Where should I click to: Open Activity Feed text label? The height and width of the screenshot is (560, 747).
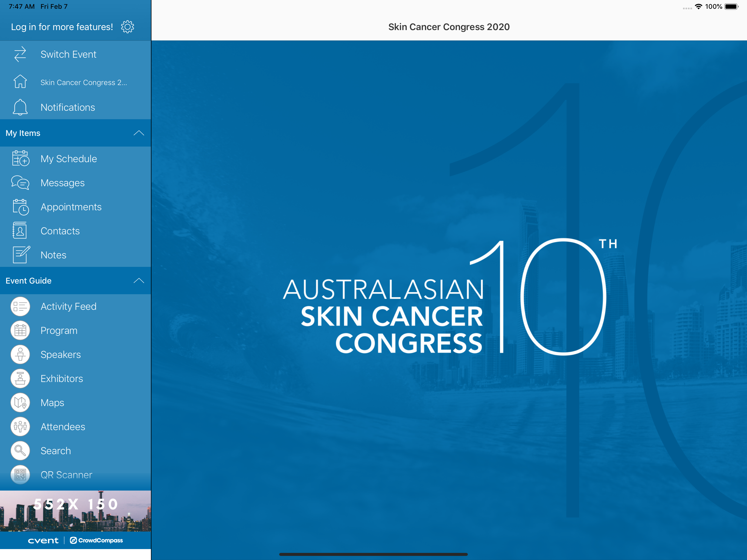69,306
